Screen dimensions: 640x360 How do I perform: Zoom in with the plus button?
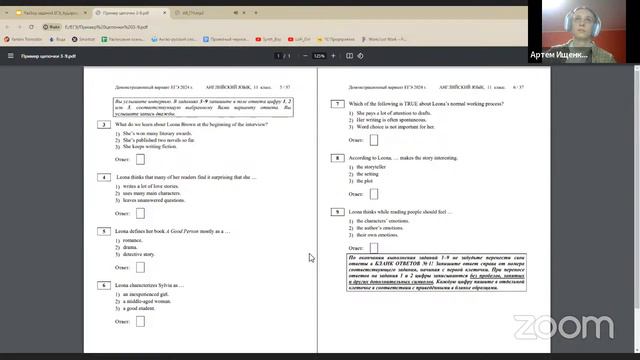333,56
